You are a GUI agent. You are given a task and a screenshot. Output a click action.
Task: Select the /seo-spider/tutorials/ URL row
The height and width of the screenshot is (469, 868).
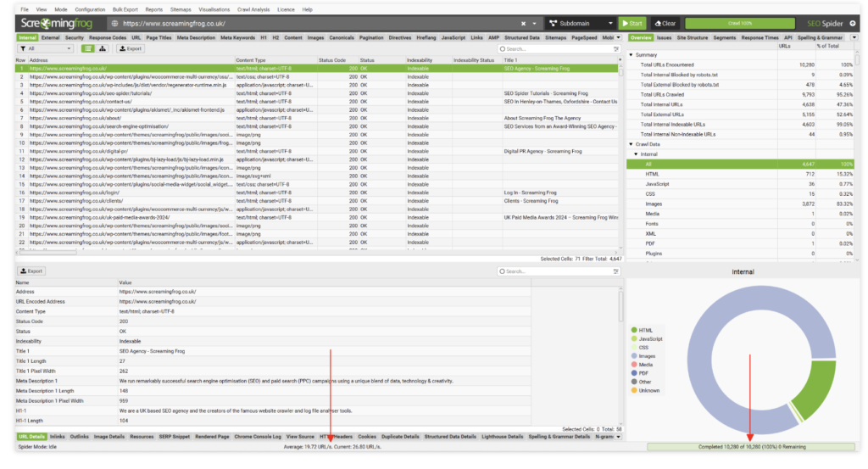pyautogui.click(x=317, y=93)
